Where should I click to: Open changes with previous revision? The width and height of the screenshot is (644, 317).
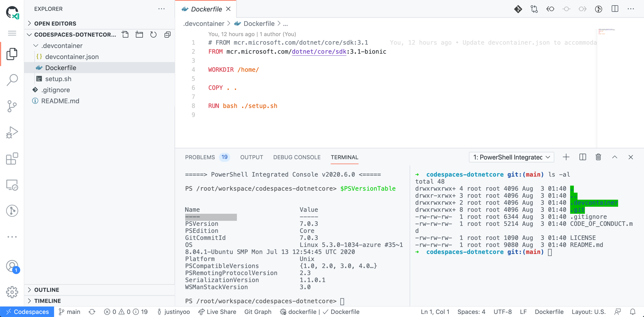point(550,9)
